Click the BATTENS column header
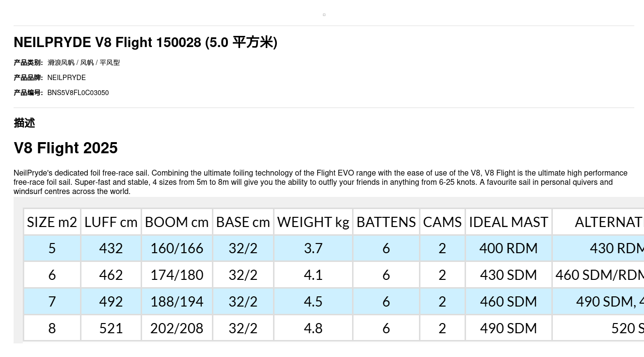The width and height of the screenshot is (644, 357). click(386, 222)
